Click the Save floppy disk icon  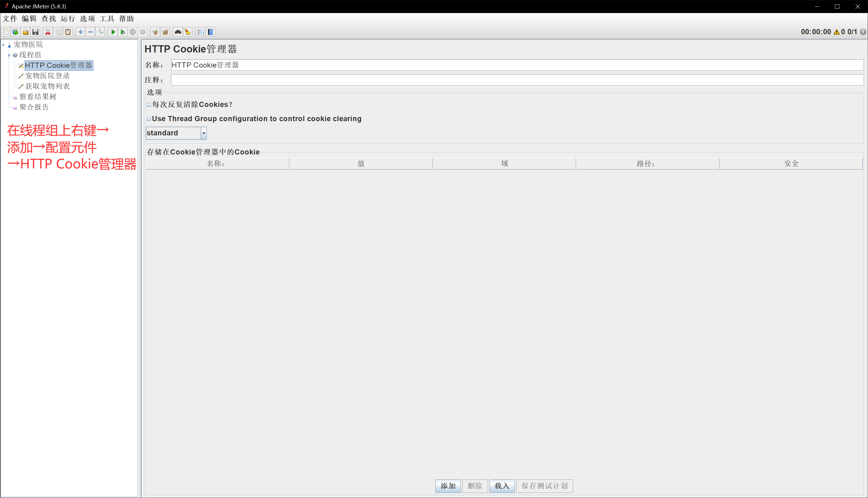click(35, 32)
